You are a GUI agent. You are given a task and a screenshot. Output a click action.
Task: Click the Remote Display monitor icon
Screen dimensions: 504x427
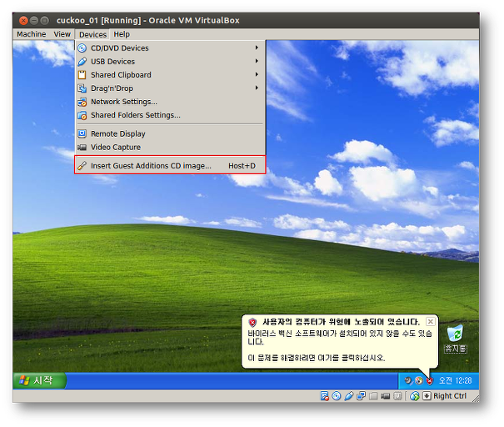[x=82, y=133]
